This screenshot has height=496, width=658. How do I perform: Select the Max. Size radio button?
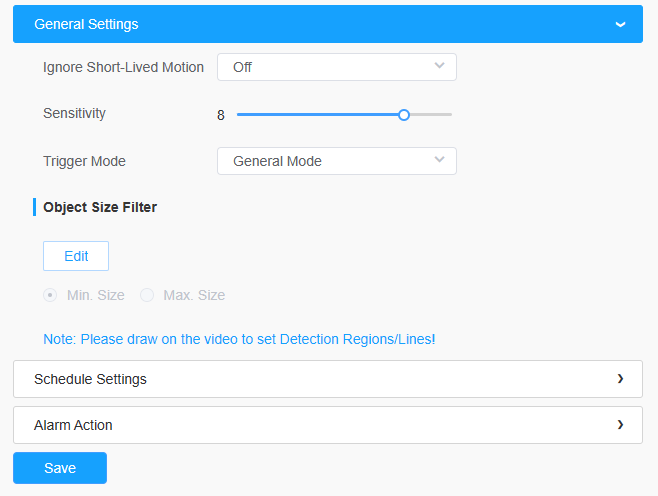point(147,295)
